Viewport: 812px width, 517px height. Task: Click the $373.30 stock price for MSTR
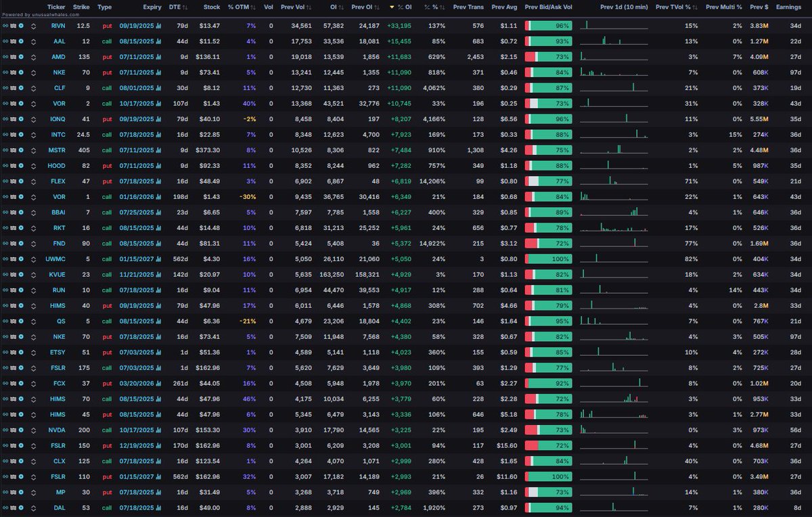(x=208, y=150)
